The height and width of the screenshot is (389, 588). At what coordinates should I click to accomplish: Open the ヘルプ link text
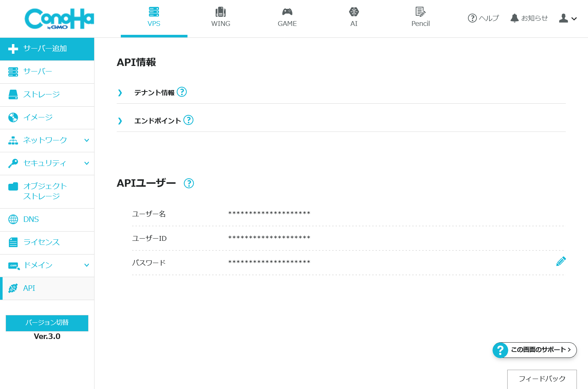coord(489,18)
